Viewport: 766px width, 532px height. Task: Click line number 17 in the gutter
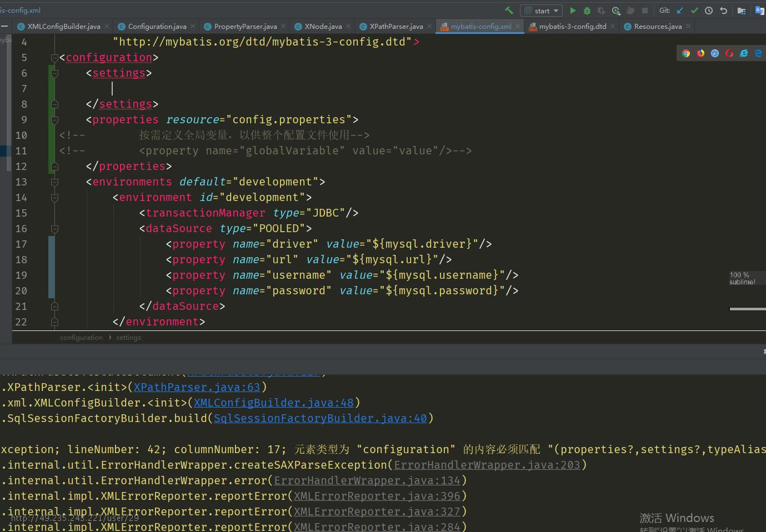[x=21, y=244]
